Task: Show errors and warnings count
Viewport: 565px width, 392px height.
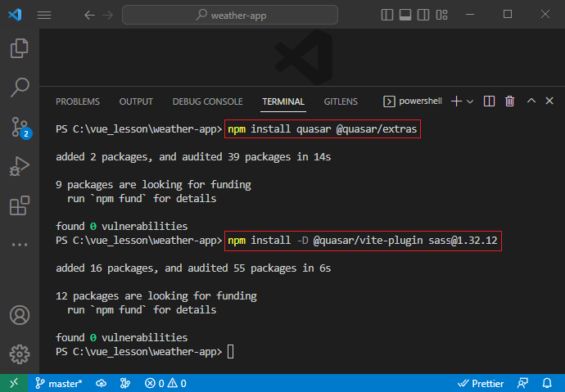Action: (165, 383)
